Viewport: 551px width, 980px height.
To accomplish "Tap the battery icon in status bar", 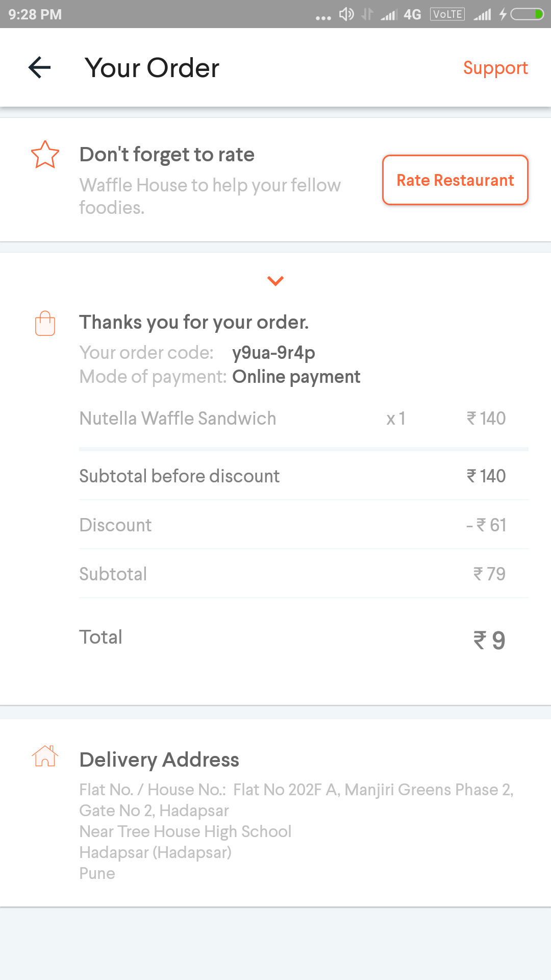I will pyautogui.click(x=527, y=14).
